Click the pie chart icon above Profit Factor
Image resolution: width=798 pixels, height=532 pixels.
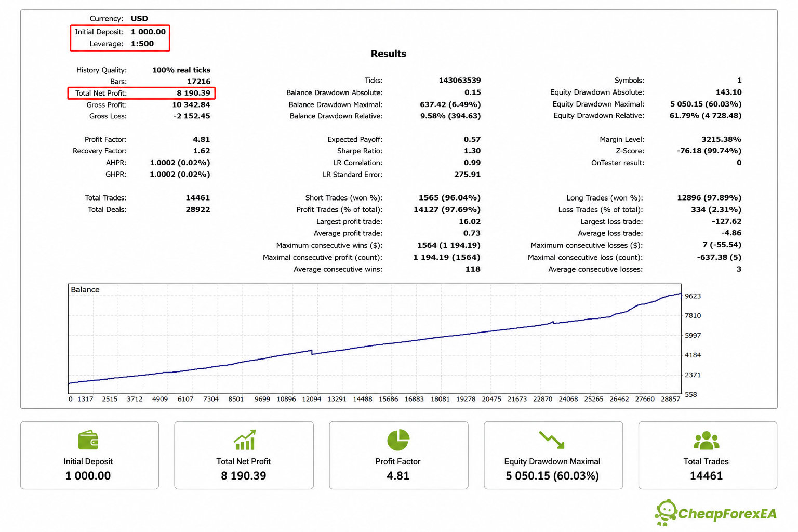tap(398, 440)
